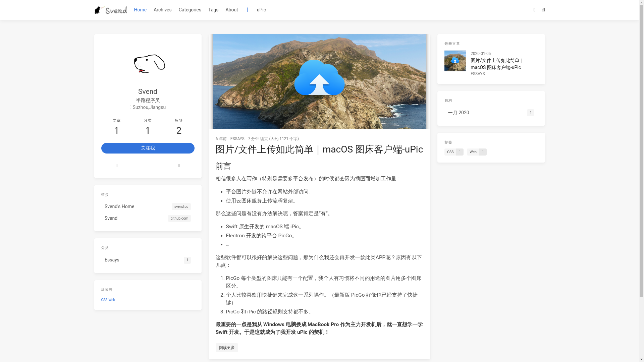Open recent post title in right sidebar
This screenshot has height=362, width=644.
point(497,64)
